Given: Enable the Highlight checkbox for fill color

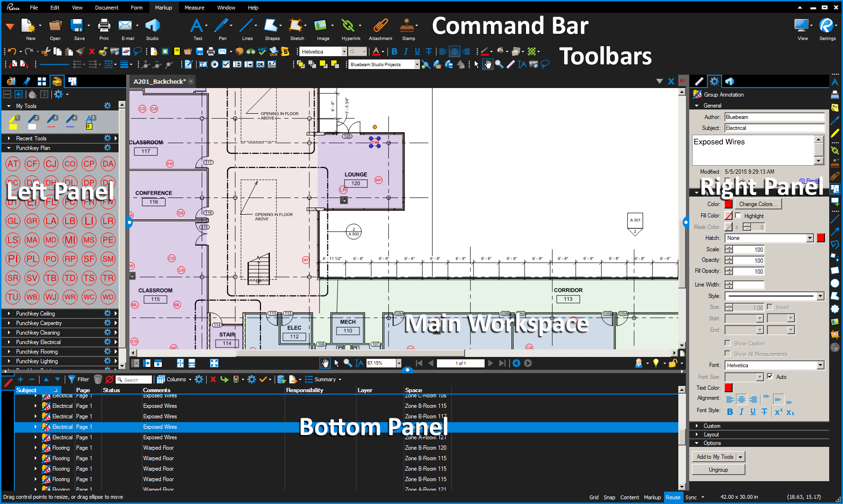Looking at the screenshot, I should pos(737,216).
